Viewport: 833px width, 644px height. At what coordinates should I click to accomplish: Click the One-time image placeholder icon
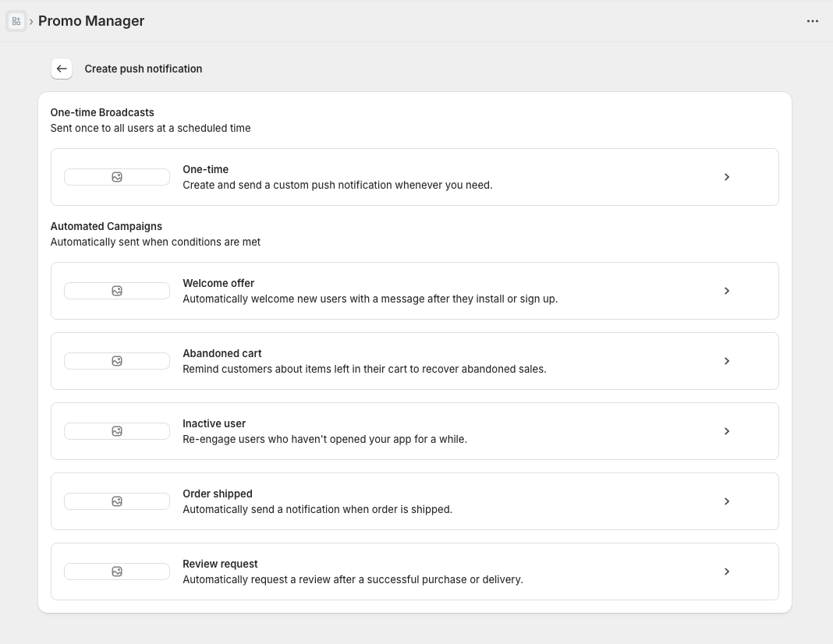point(117,177)
